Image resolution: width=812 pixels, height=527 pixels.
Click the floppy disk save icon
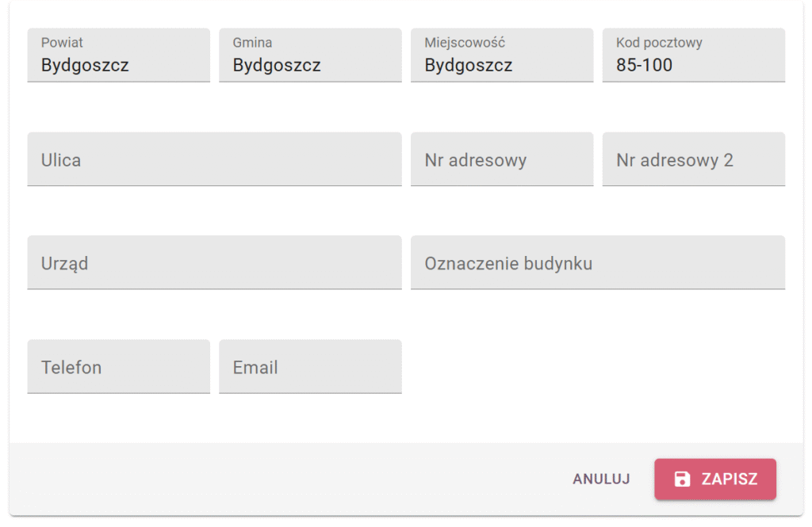(x=682, y=479)
